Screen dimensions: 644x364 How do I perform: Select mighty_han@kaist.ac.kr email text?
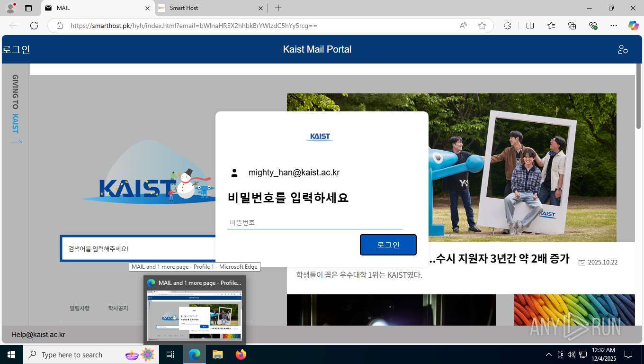294,173
